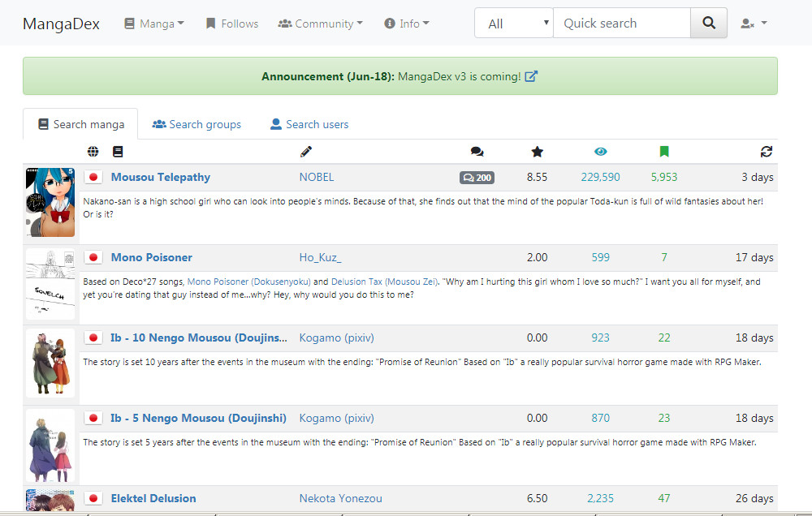Image resolution: width=812 pixels, height=516 pixels.
Task: Click the Mousou Telepathy cover thumbnail
Action: pyautogui.click(x=50, y=202)
